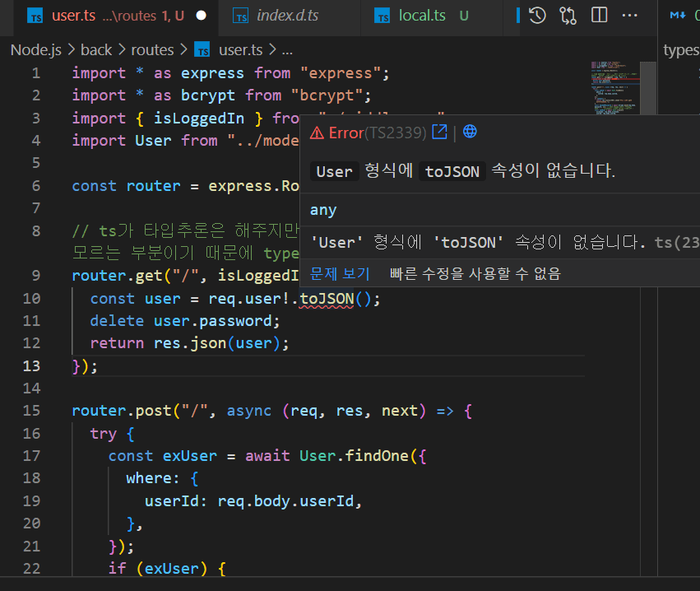Open the More Actions ellipsis menu
700x591 pixels.
coord(629,16)
